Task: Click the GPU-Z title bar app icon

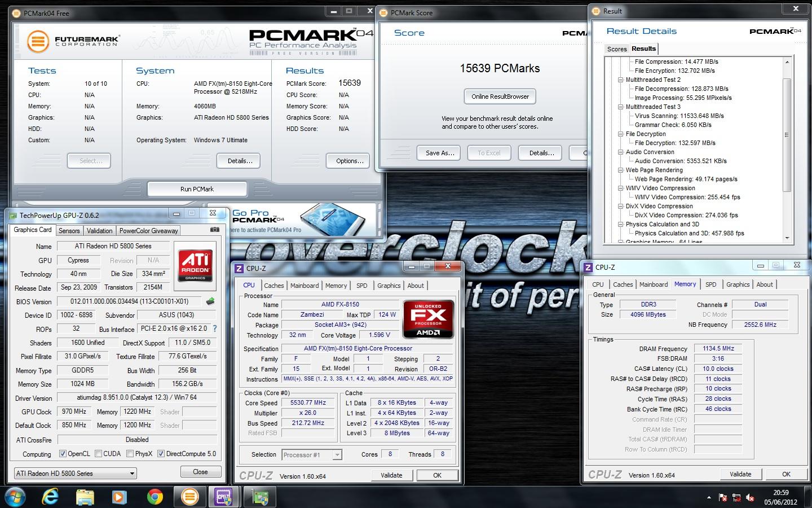Action: (x=13, y=215)
